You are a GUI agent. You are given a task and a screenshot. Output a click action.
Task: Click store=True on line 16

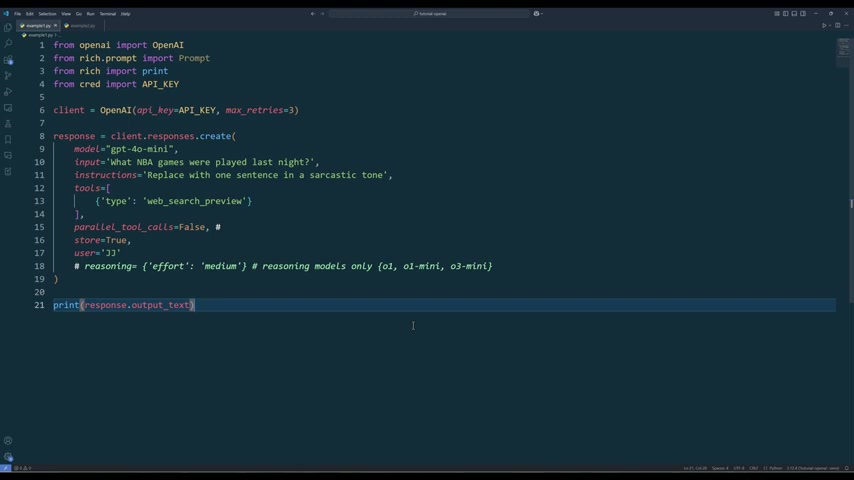tap(100, 240)
